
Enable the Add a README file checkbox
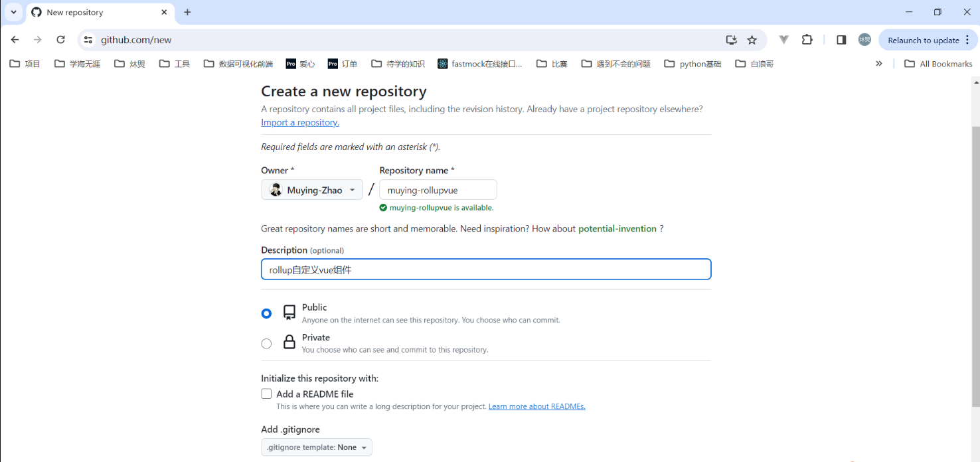(266, 394)
